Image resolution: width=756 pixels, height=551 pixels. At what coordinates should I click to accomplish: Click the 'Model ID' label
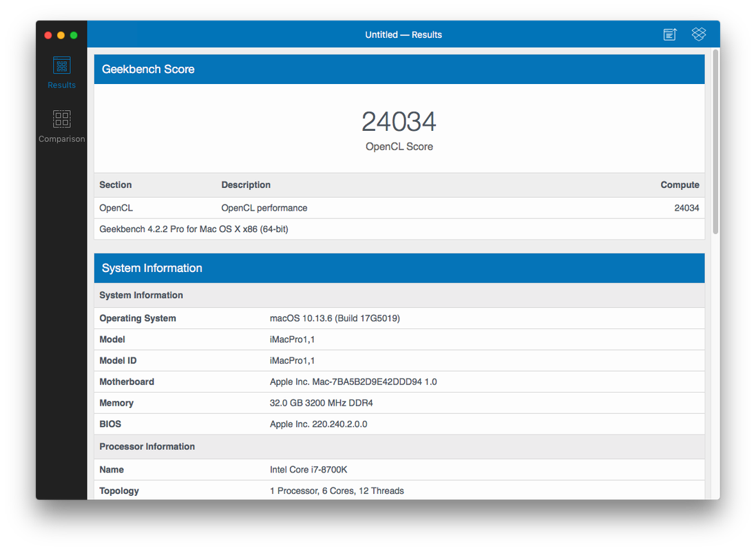(118, 361)
